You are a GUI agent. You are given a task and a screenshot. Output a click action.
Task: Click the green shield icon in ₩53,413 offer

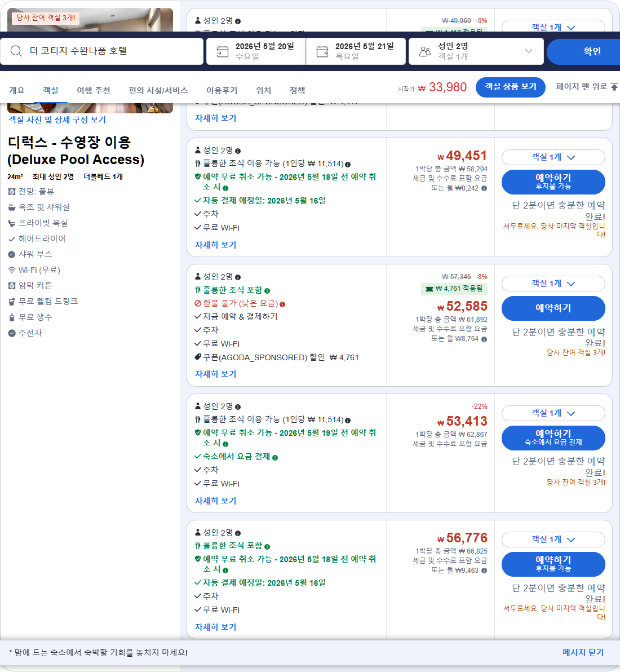pos(197,432)
